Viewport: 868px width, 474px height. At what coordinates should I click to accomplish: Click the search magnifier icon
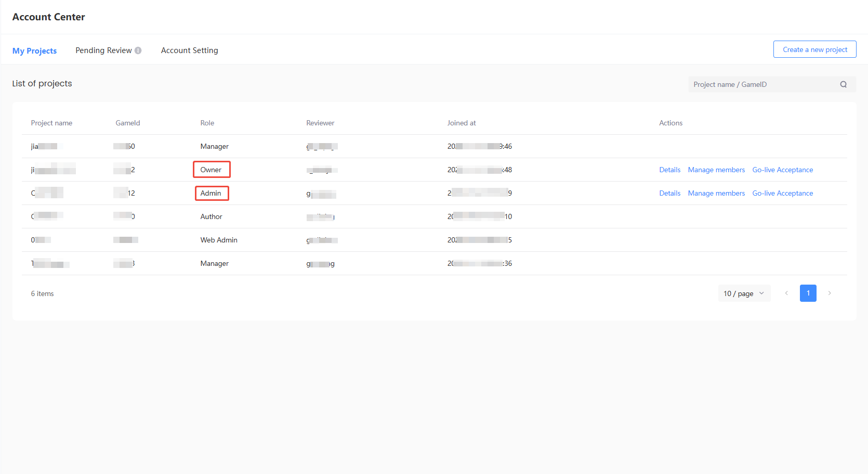tap(843, 84)
